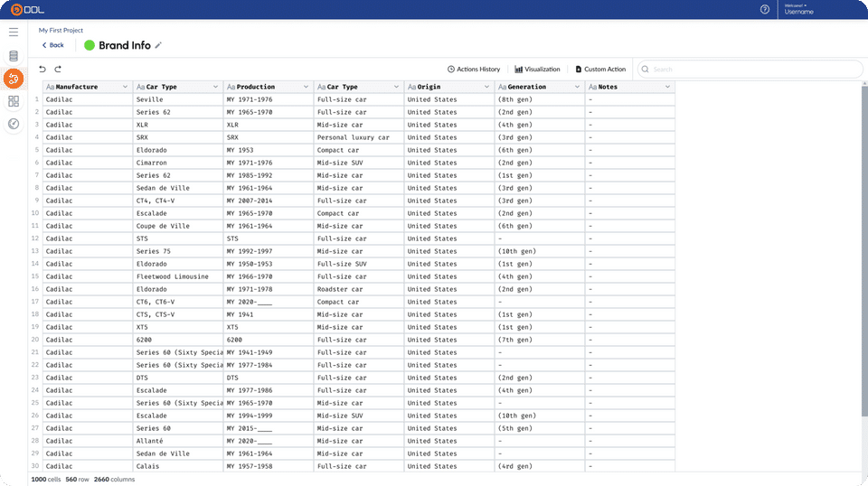Open My First Project breadcrumb
Image resolution: width=868 pixels, height=486 pixels.
61,31
